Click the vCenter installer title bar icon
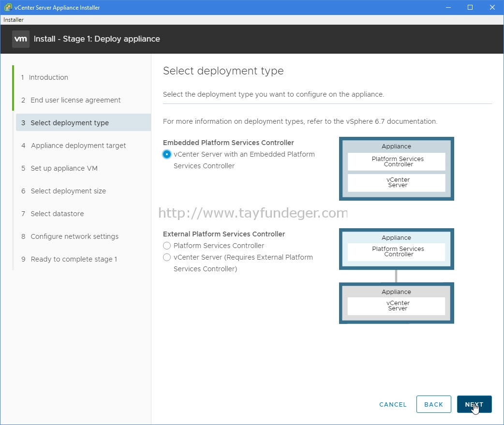The height and width of the screenshot is (425, 504). [8, 7]
